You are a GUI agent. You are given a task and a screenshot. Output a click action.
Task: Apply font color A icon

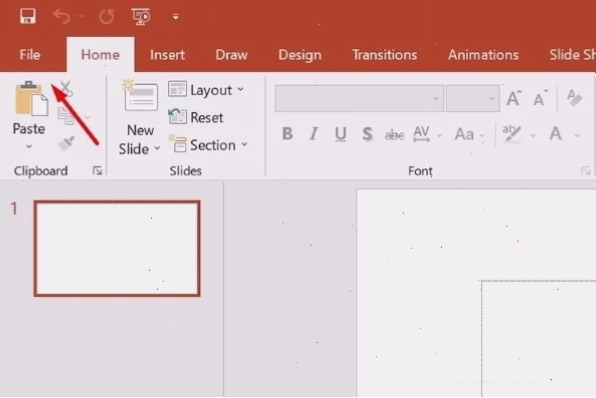(x=555, y=134)
